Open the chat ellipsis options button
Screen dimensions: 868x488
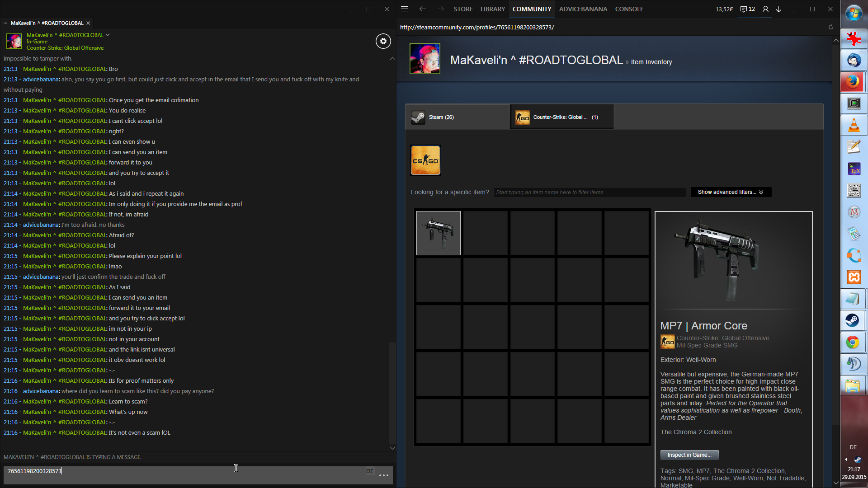[384, 475]
